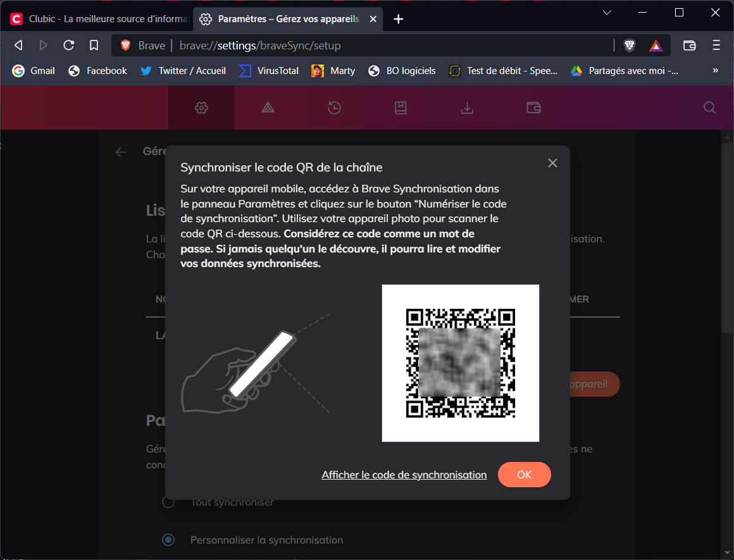Image resolution: width=734 pixels, height=560 pixels.
Task: Click the QR code image
Action: [x=461, y=363]
